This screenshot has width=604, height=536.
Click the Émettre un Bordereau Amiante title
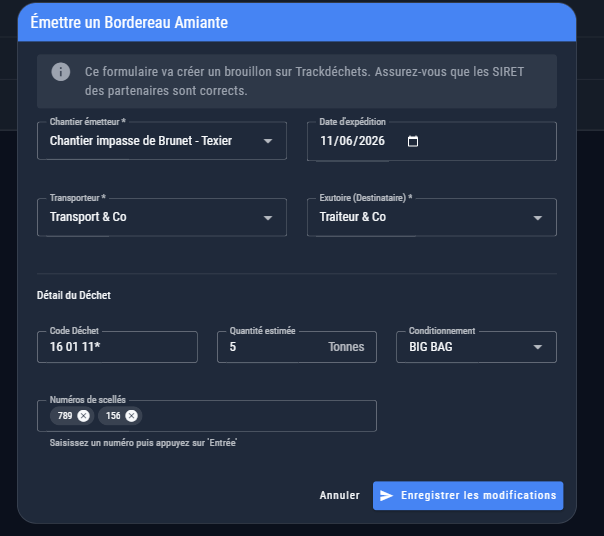[129, 22]
